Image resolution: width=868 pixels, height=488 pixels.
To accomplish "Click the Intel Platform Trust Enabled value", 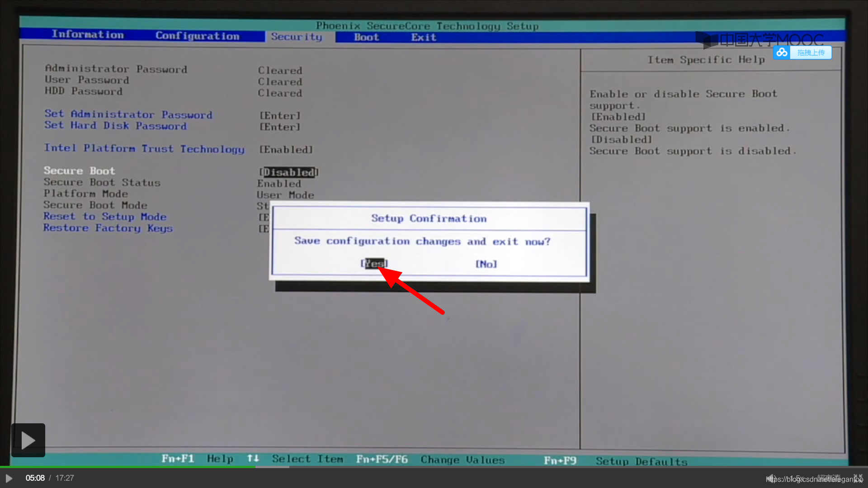I will pyautogui.click(x=286, y=149).
